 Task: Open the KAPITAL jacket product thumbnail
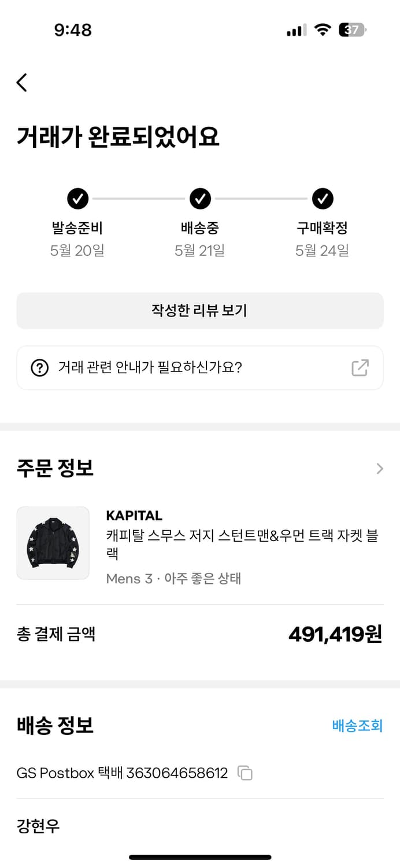click(53, 543)
